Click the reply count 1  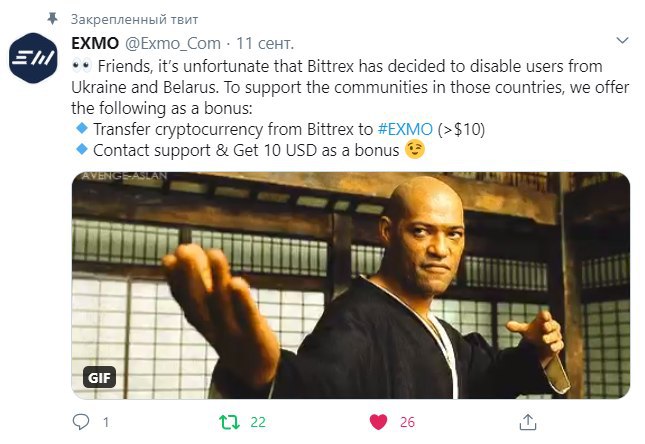coord(106,422)
